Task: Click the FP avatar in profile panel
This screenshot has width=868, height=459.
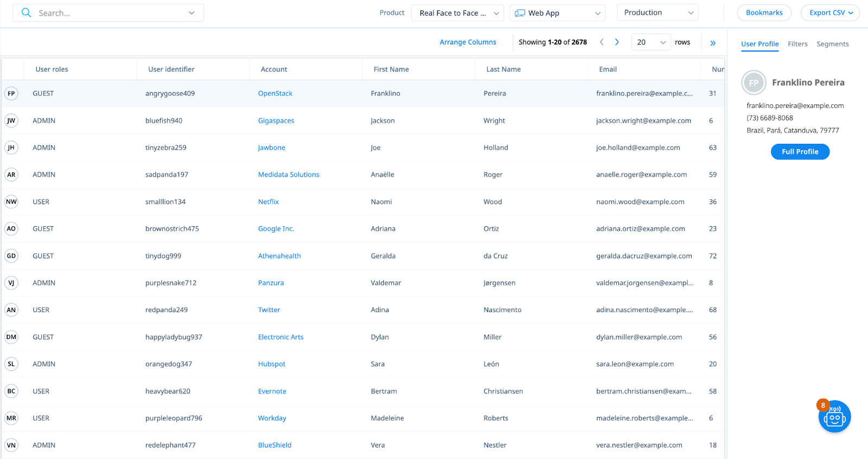Action: point(754,82)
